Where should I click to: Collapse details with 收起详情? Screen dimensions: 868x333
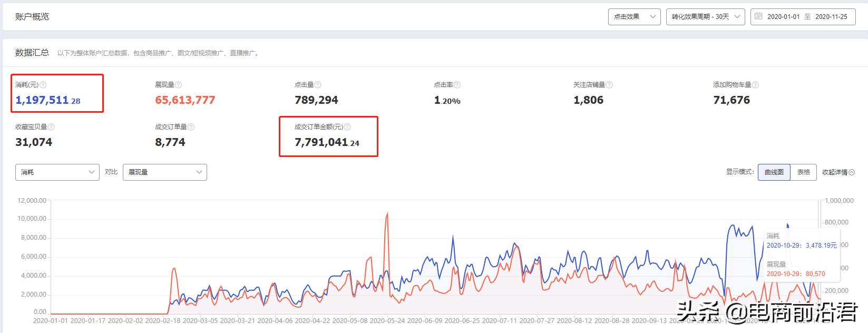pyautogui.click(x=838, y=172)
